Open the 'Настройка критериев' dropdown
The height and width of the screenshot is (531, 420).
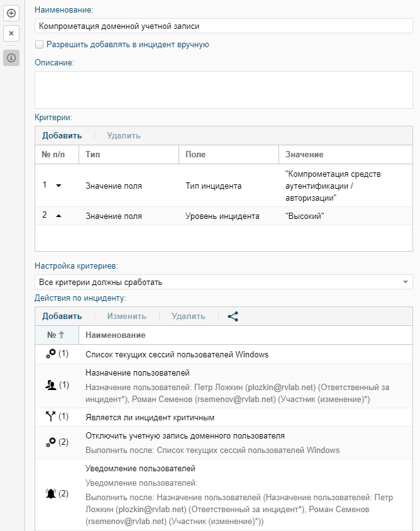point(223,282)
